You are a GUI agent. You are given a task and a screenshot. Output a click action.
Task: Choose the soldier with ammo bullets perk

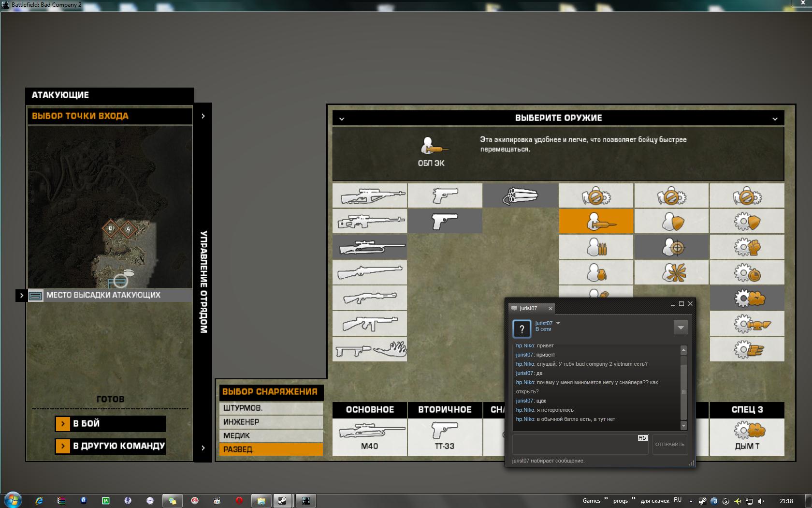point(596,247)
